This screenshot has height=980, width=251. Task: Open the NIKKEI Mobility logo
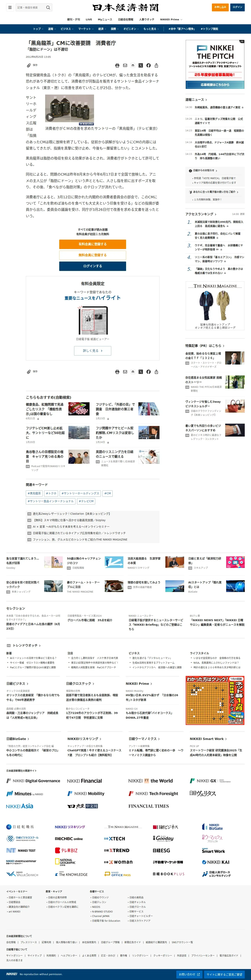86,794
